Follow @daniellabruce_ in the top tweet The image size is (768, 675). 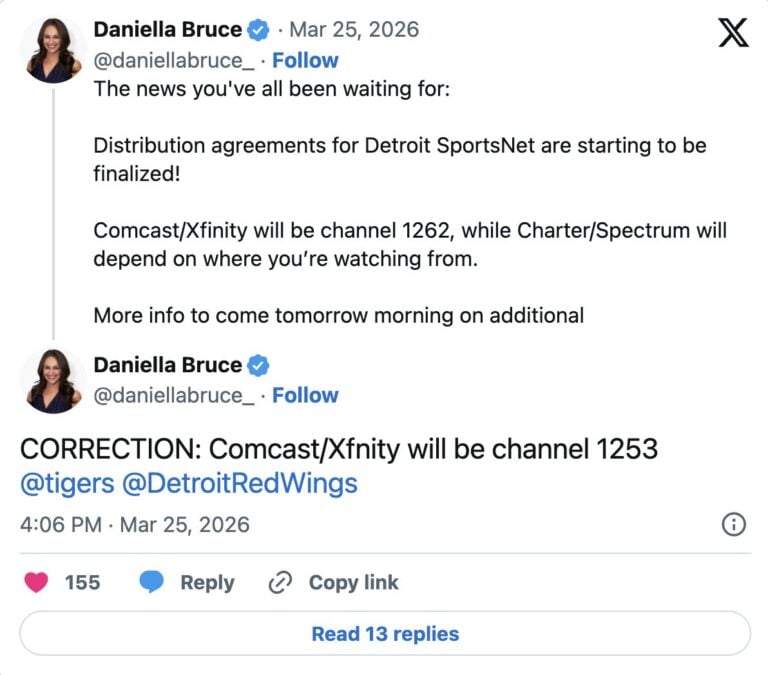[305, 60]
